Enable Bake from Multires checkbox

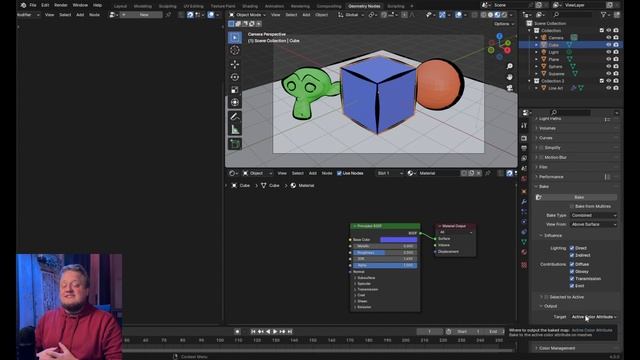point(572,207)
